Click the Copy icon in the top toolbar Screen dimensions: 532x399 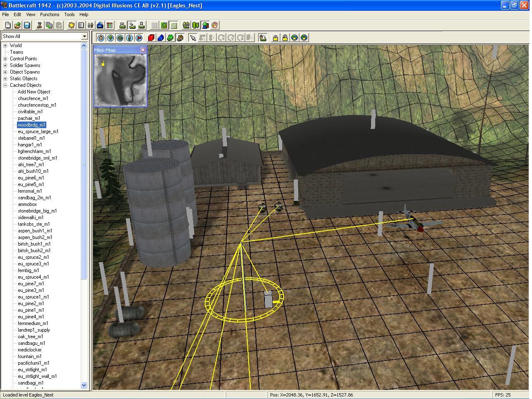click(x=49, y=25)
